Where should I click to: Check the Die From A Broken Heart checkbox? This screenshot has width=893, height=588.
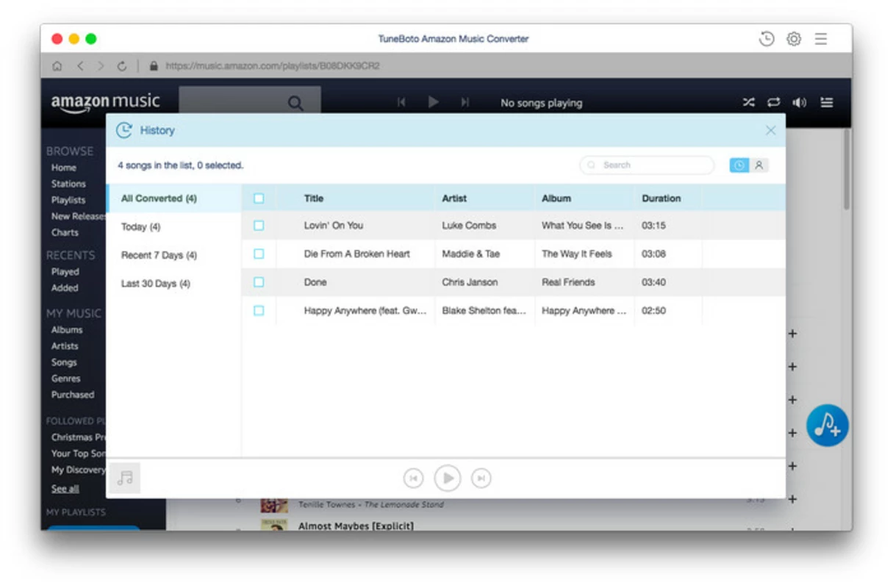click(259, 254)
